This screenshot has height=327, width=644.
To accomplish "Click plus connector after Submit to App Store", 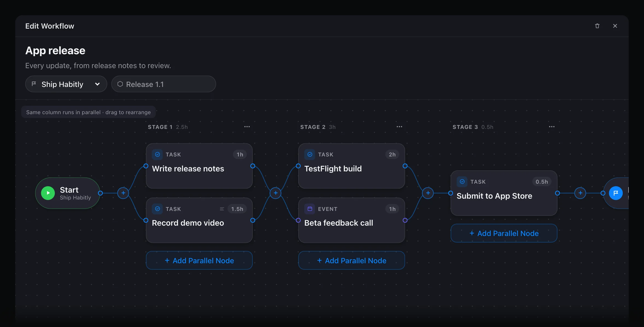I will point(580,193).
